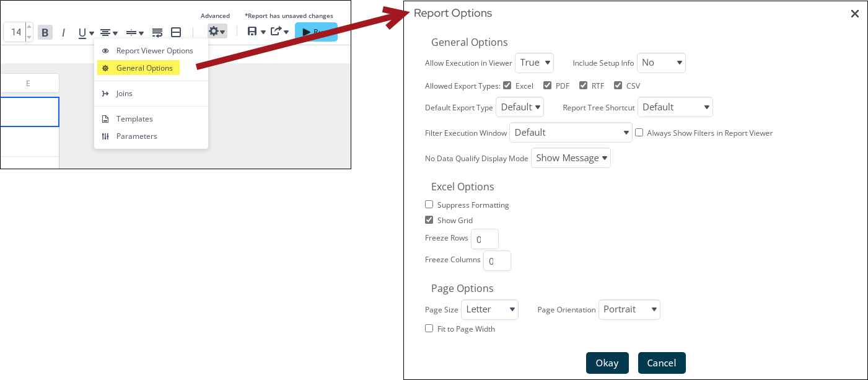Click the merge cells toolbar icon
This screenshot has height=380, width=868.
click(176, 32)
